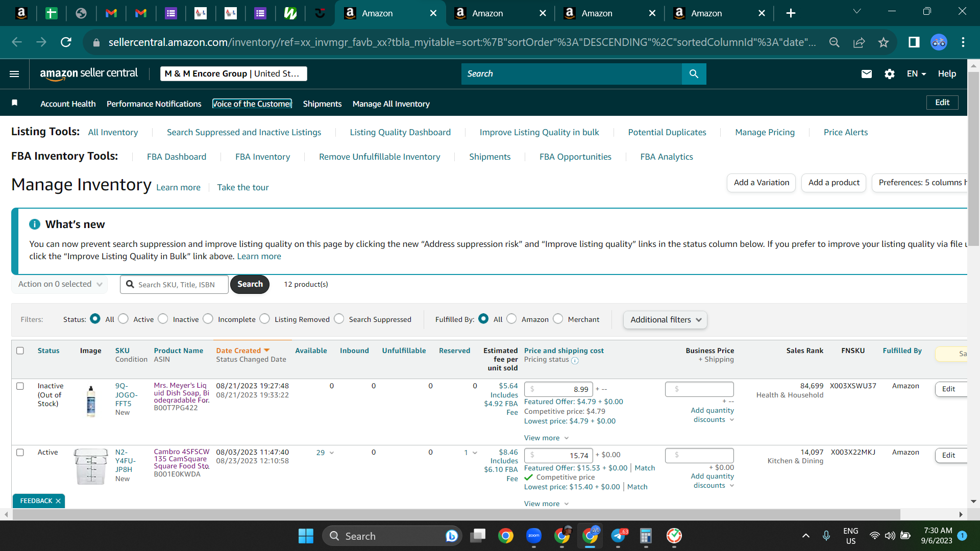Open the Take the tour link
This screenshot has width=980, height=551.
tap(243, 188)
